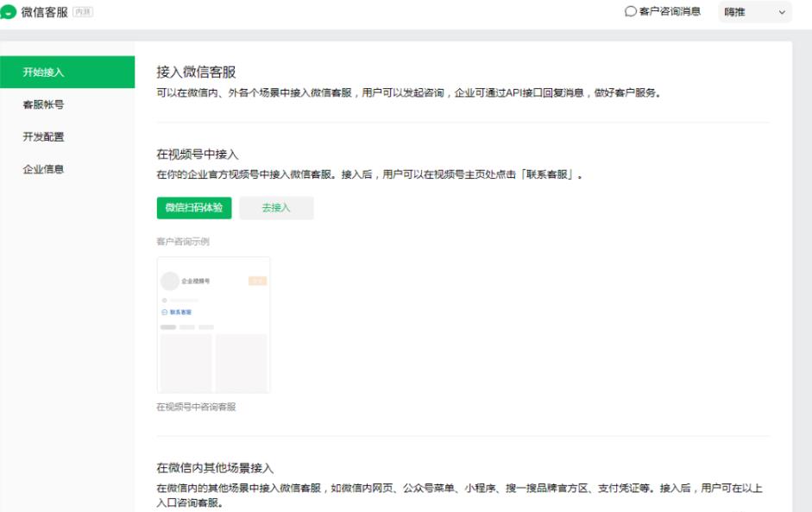812x512 pixels.
Task: Click the 客户咨询示例 label
Action: (x=183, y=242)
